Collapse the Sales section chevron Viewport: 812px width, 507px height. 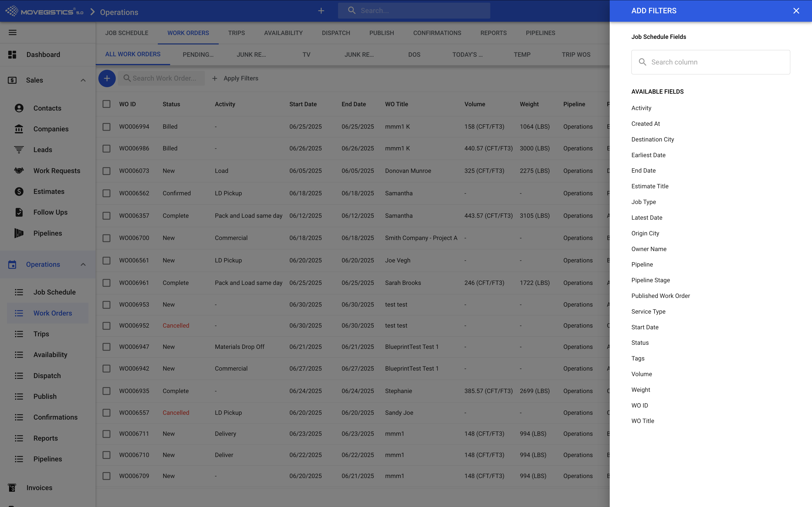(x=83, y=80)
